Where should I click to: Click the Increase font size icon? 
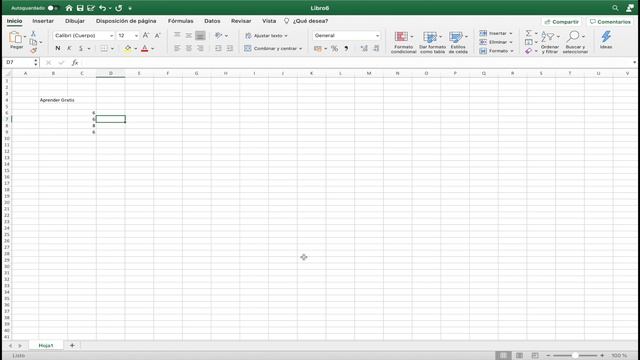point(146,36)
